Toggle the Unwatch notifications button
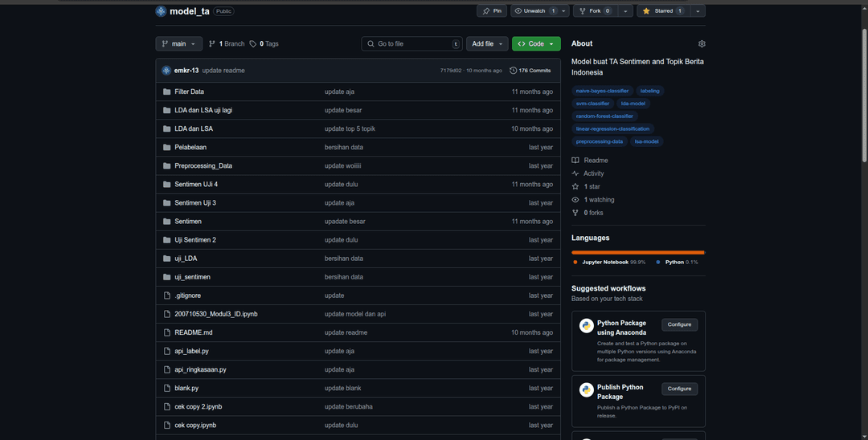868x440 pixels. click(x=534, y=11)
